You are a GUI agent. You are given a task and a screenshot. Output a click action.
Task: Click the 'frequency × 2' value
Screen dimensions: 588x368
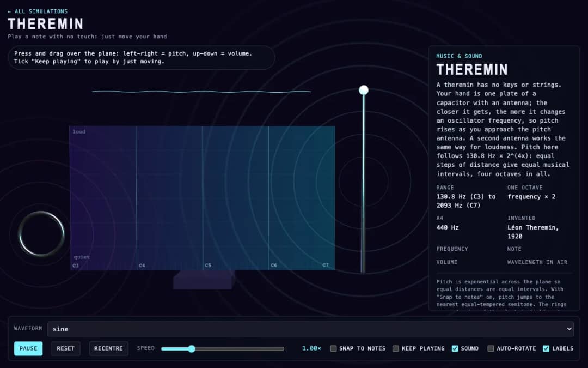531,197
